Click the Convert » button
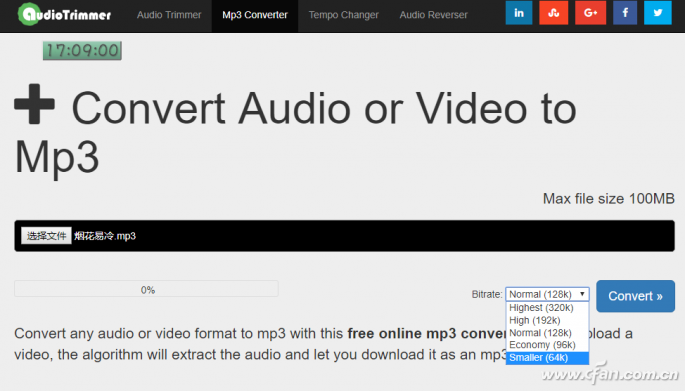The image size is (685, 391). pos(635,296)
